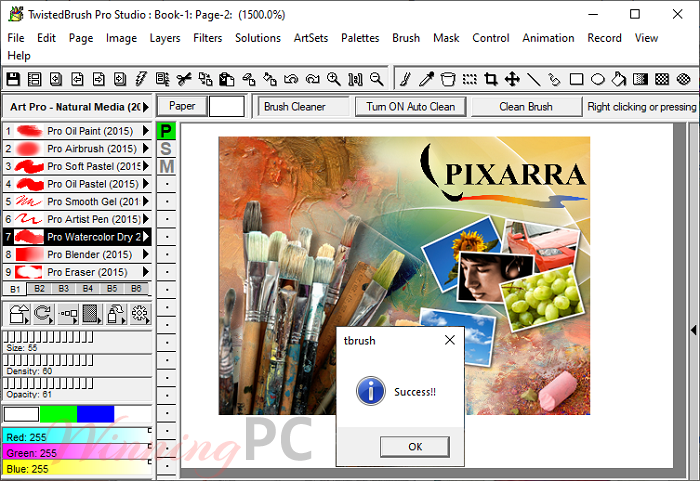This screenshot has width=700, height=481.
Task: Click the Brush Cleaner button
Action: 303,107
